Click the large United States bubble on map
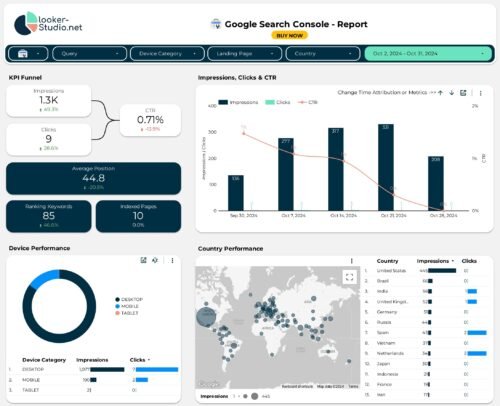Image resolution: width=500 pixels, height=406 pixels. click(206, 317)
